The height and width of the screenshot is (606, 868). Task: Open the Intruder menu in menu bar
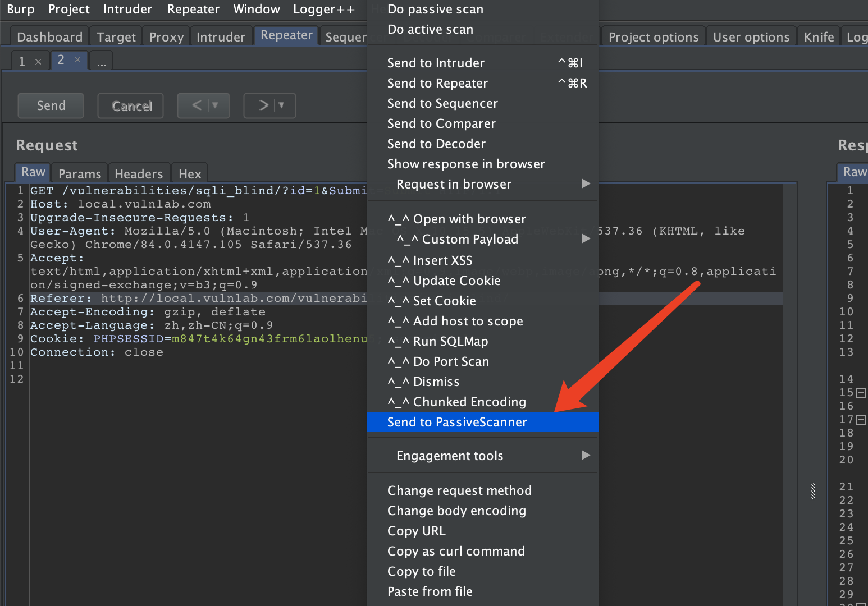tap(127, 9)
